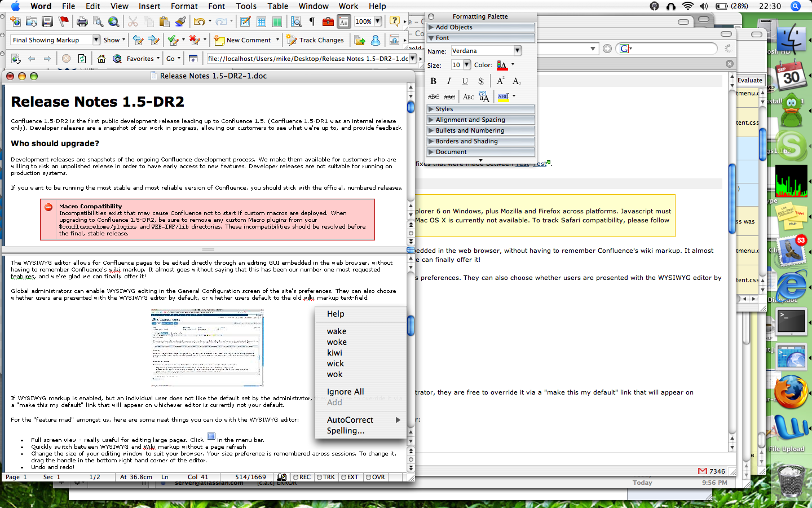The image size is (812, 508).
Task: Expand the Borders and Shading section
Action: 480,141
